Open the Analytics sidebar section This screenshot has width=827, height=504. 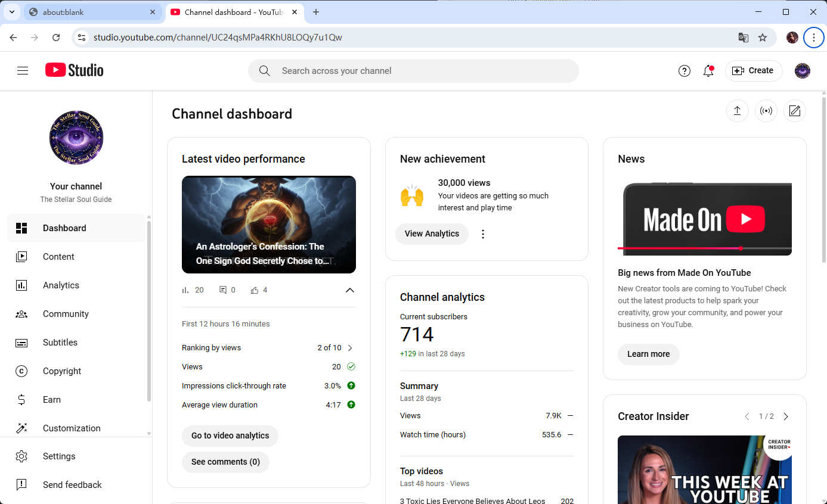[61, 285]
